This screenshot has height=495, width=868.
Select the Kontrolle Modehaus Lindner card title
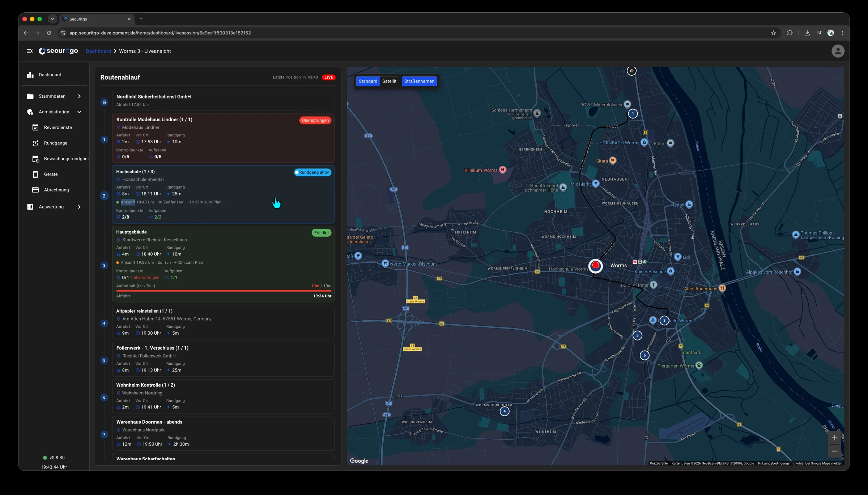coord(154,120)
